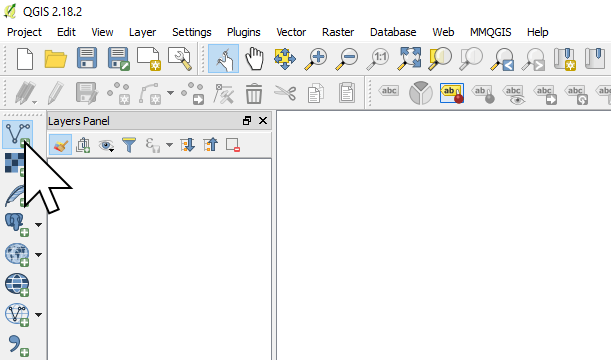Click Zoom Next icon

(533, 59)
